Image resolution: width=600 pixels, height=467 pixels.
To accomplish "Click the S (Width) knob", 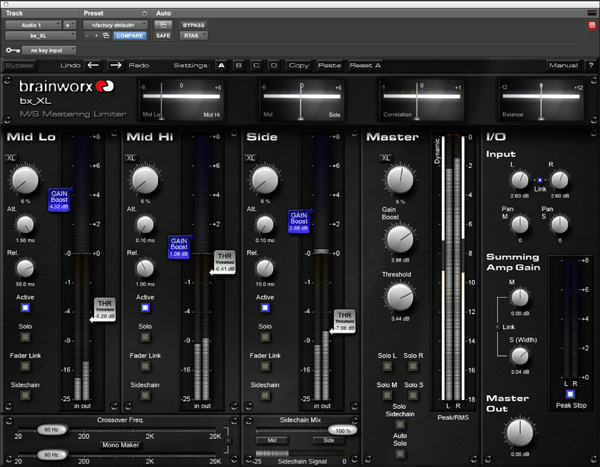I will [520, 356].
